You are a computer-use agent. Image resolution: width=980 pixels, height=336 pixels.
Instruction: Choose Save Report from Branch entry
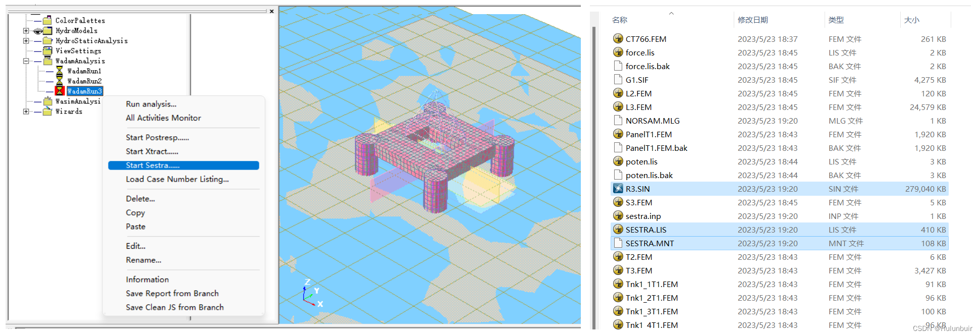tap(184, 293)
